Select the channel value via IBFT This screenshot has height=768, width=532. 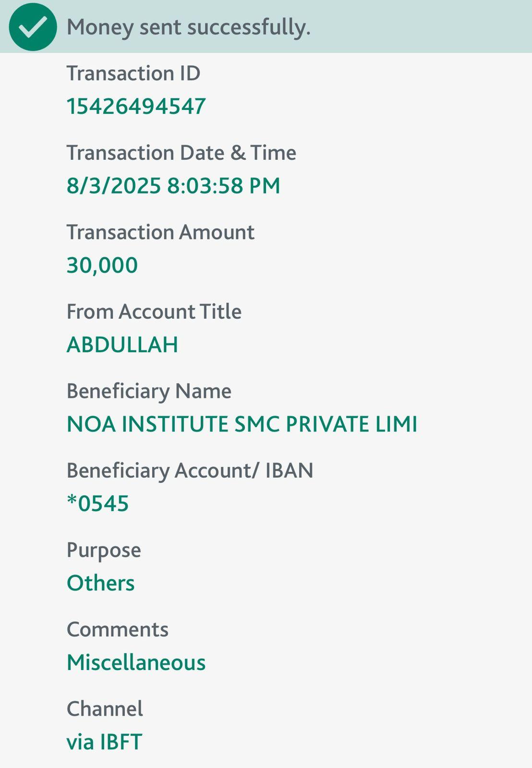[104, 742]
